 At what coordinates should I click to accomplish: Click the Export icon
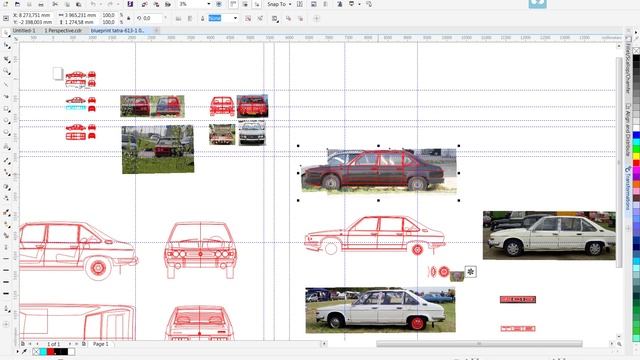click(x=156, y=4)
